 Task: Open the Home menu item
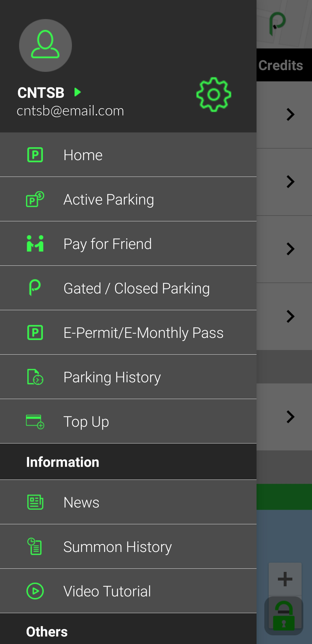point(83,155)
